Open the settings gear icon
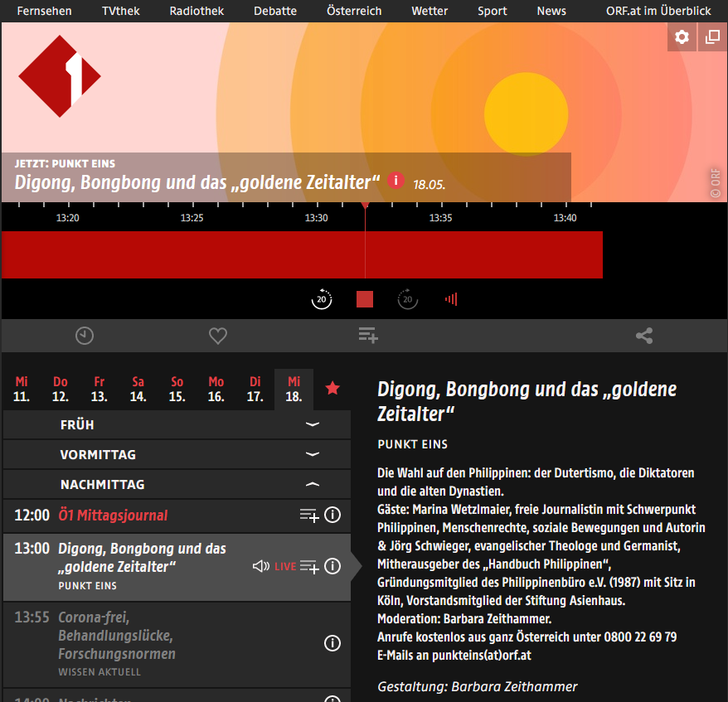Viewport: 728px width, 702px height. point(682,36)
